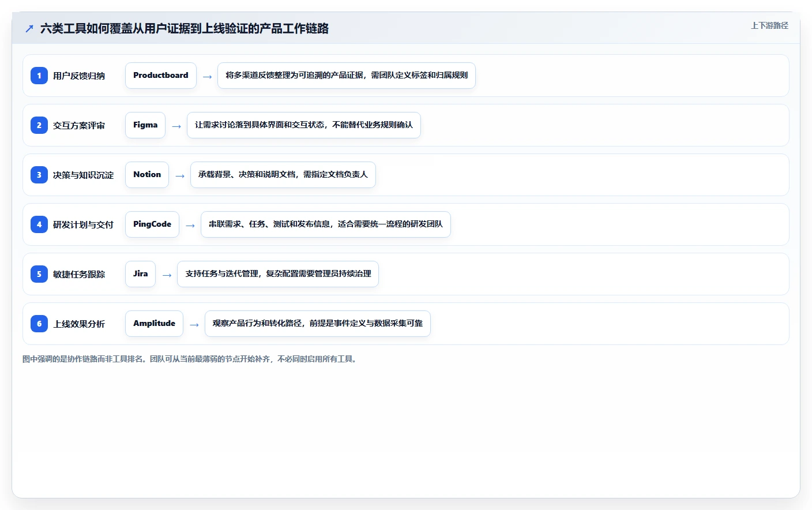The width and height of the screenshot is (812, 510).
Task: Select the Amplitude tool chip
Action: coord(155,324)
